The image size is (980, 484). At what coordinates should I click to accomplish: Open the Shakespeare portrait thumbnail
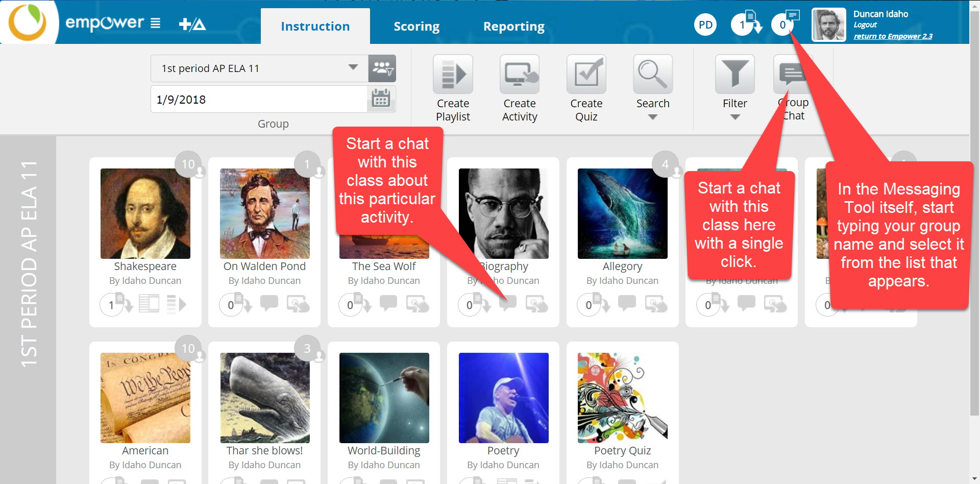[145, 213]
